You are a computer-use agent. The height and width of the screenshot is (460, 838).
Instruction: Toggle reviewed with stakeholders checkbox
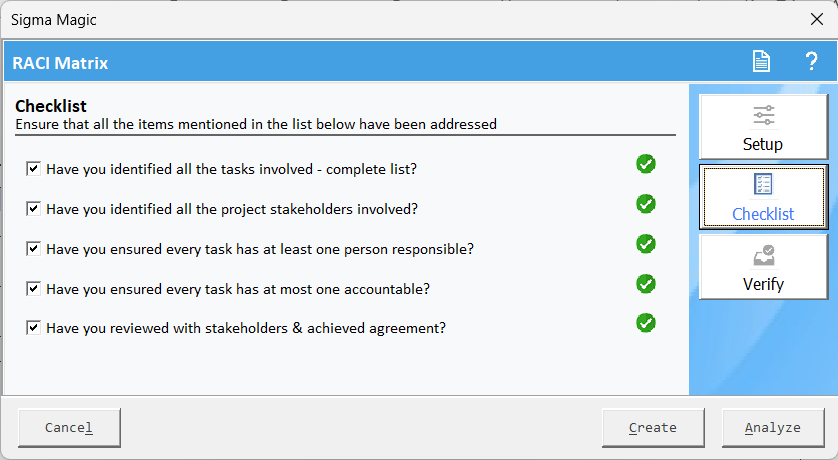tap(33, 328)
